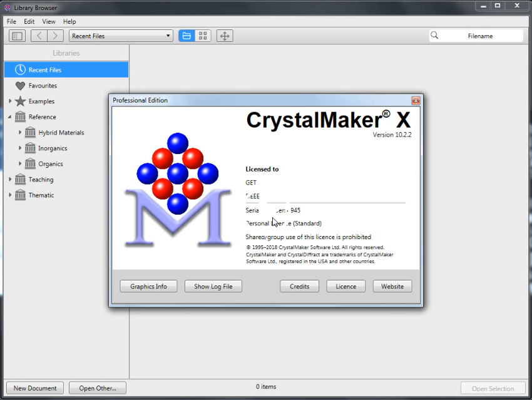The height and width of the screenshot is (400, 532).
Task: Select the Thematic label
Action: 41,195
